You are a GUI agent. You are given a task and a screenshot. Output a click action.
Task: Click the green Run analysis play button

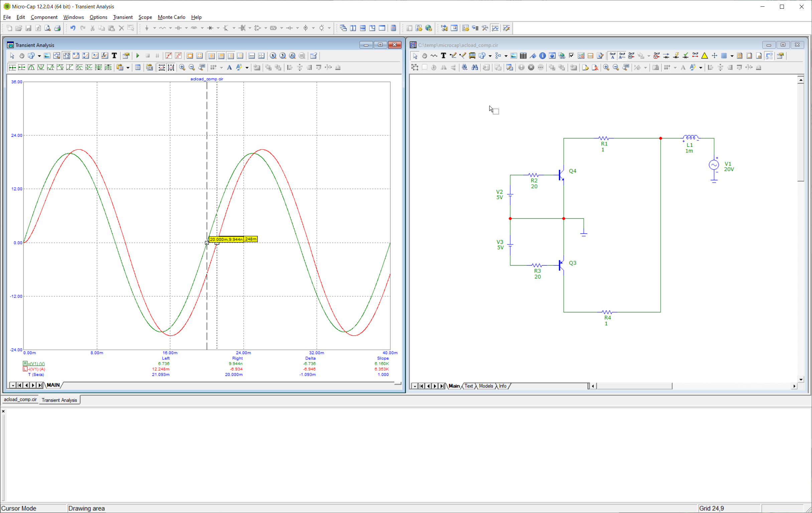[x=138, y=56]
